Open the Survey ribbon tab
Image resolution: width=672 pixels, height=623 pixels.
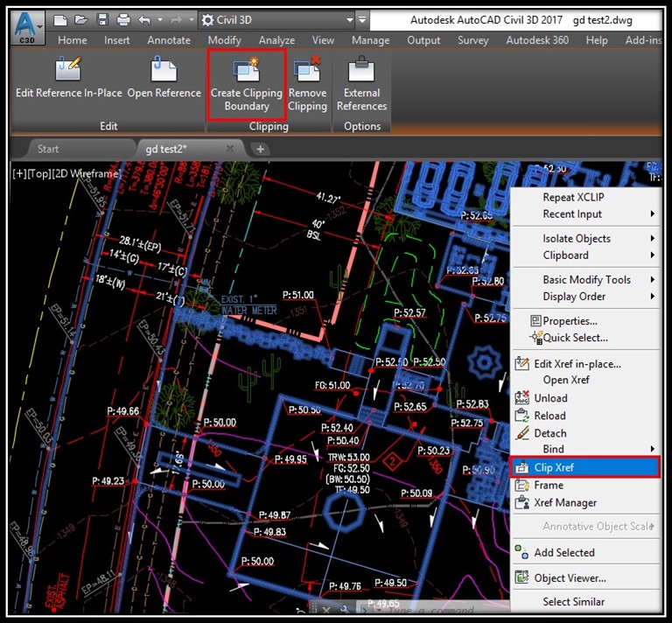coord(472,40)
